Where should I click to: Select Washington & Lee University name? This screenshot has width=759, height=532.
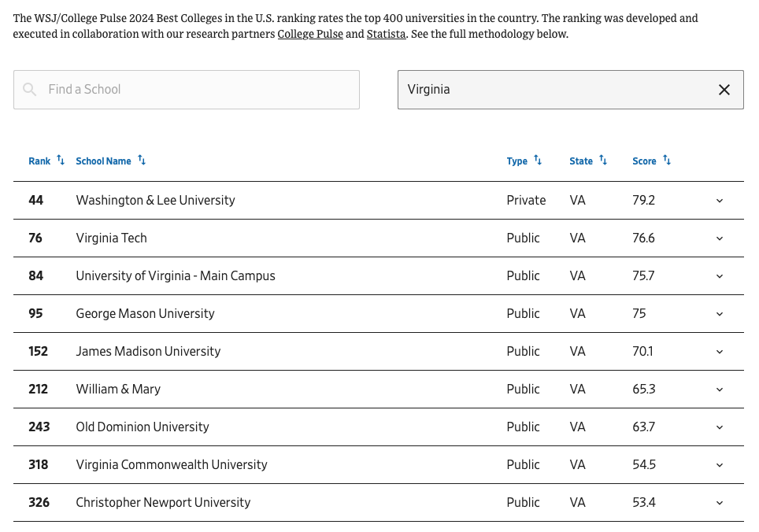(155, 200)
